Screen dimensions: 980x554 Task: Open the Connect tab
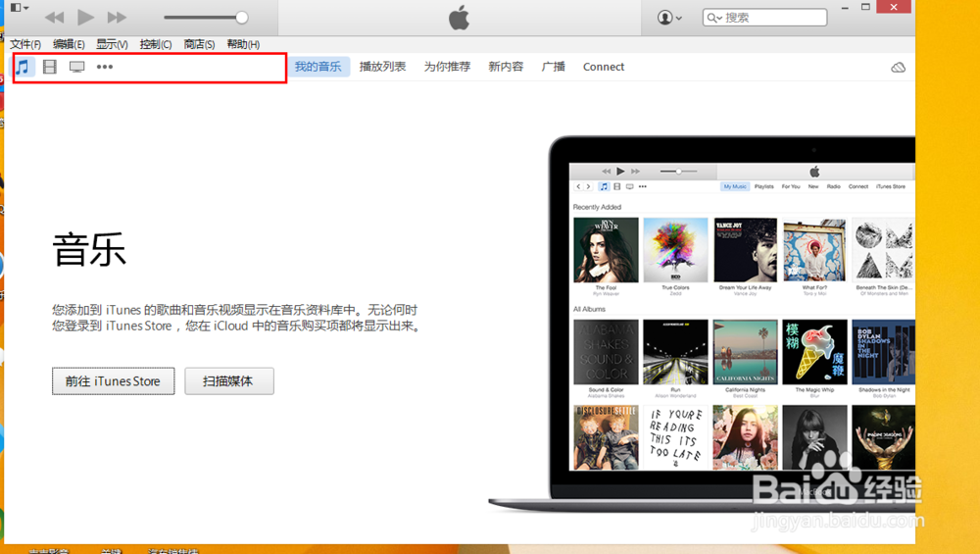click(x=604, y=67)
